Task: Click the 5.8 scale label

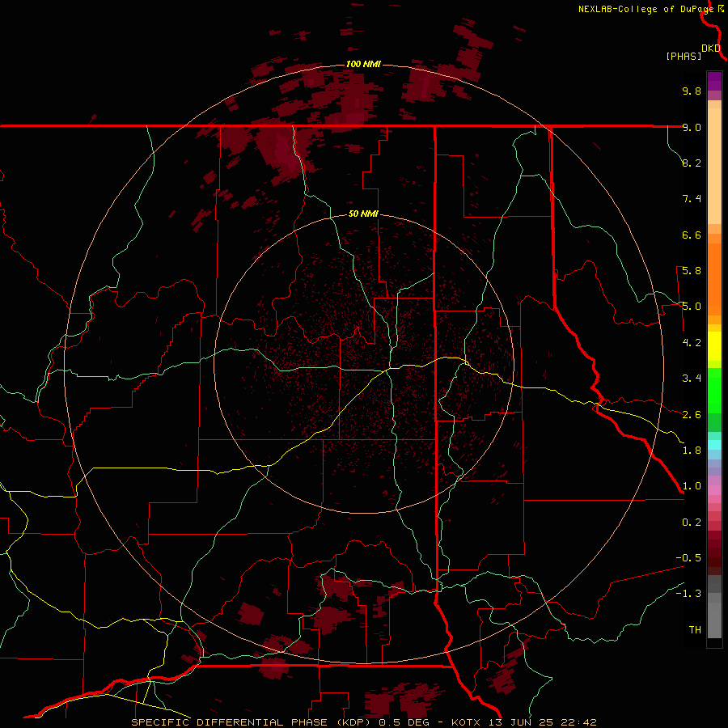Action: click(x=692, y=271)
